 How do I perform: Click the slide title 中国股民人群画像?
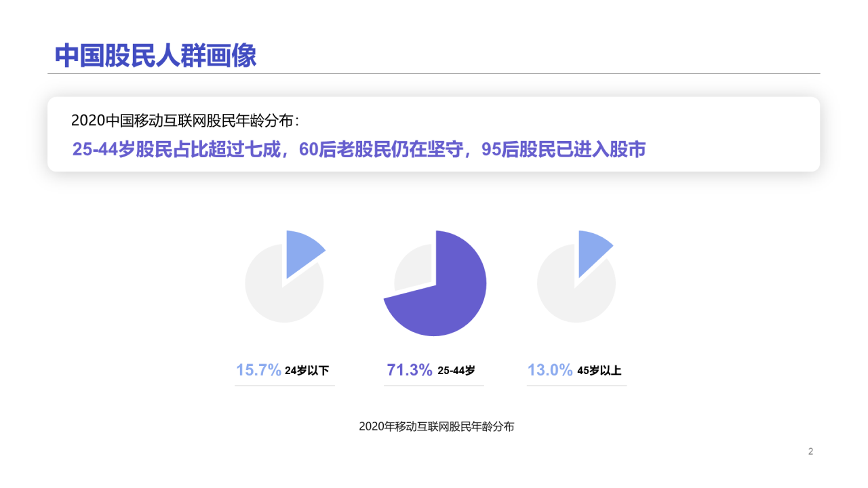155,56
